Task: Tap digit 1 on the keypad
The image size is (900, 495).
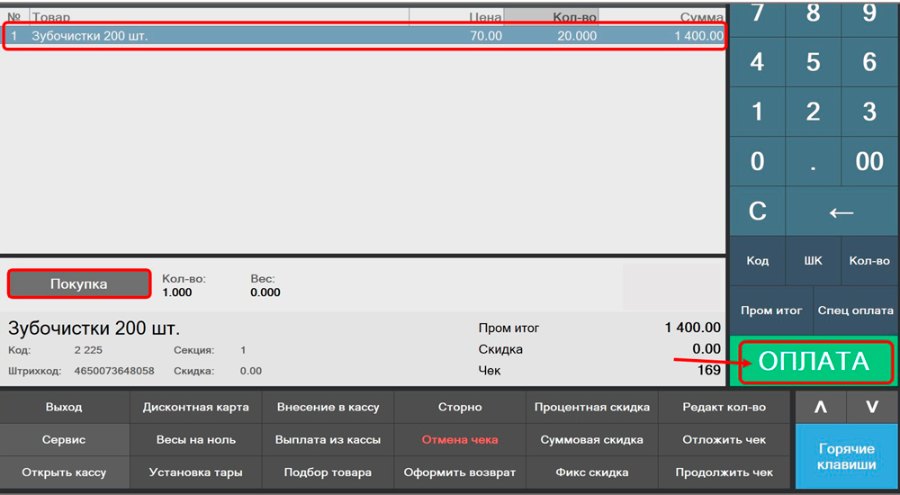Action: coord(757,111)
